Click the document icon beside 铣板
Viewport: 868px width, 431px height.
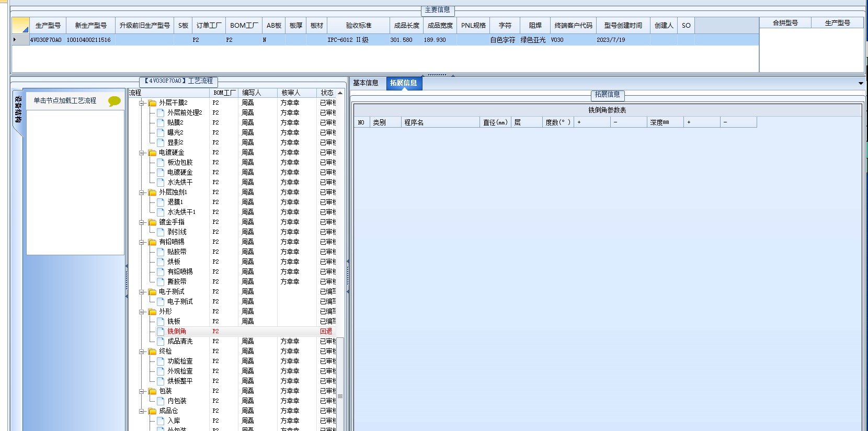[x=161, y=322]
